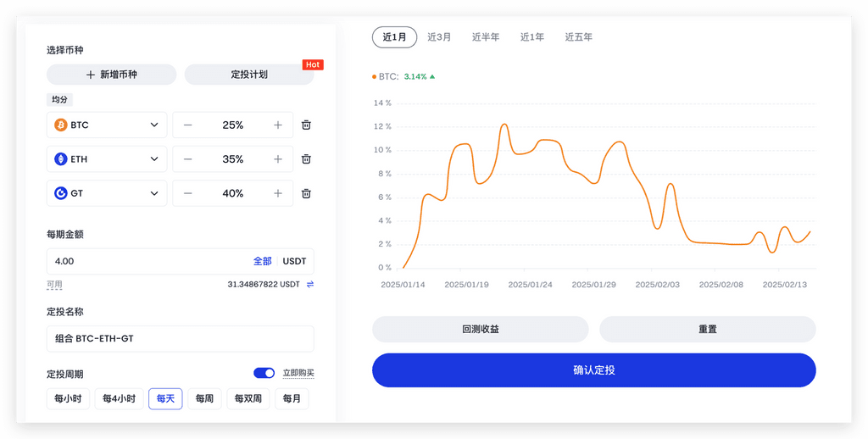Increase BTC percentage with plus icon

[277, 125]
